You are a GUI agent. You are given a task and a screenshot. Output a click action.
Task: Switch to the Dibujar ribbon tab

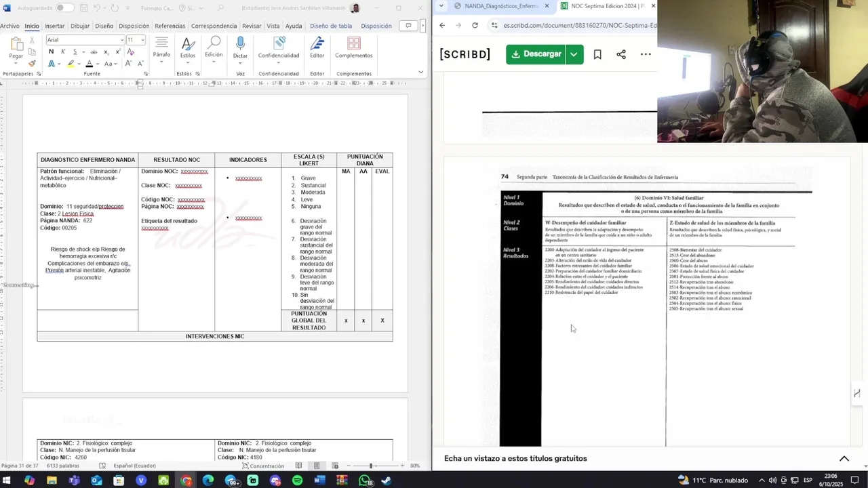click(x=80, y=26)
